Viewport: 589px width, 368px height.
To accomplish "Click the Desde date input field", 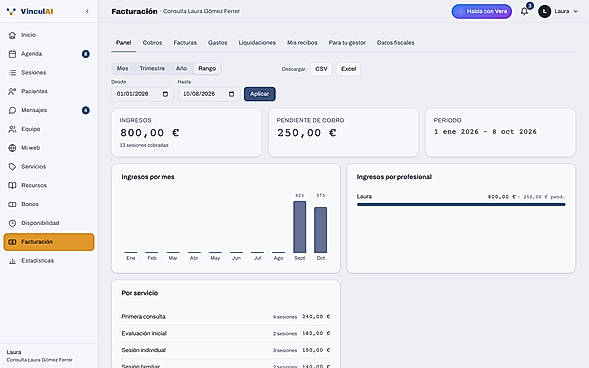I will [x=142, y=94].
